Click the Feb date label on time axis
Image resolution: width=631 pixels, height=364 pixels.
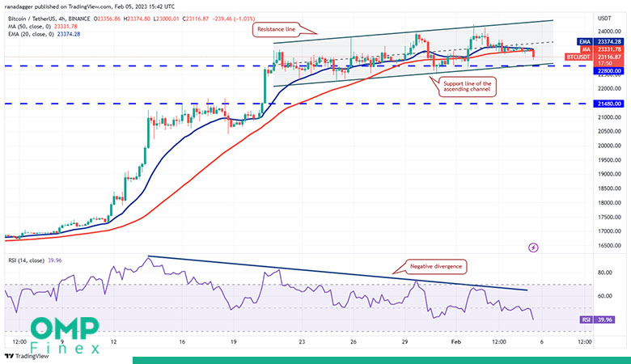456,342
